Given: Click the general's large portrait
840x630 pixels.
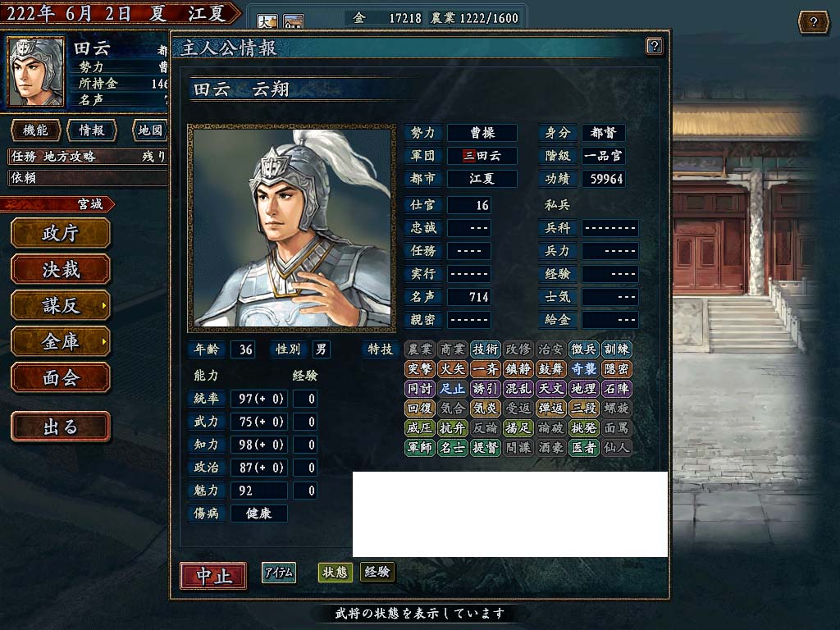Looking at the screenshot, I should click(x=291, y=228).
